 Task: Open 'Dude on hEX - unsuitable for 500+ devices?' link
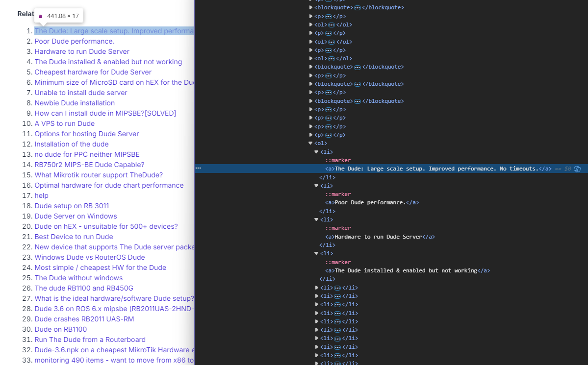106,227
